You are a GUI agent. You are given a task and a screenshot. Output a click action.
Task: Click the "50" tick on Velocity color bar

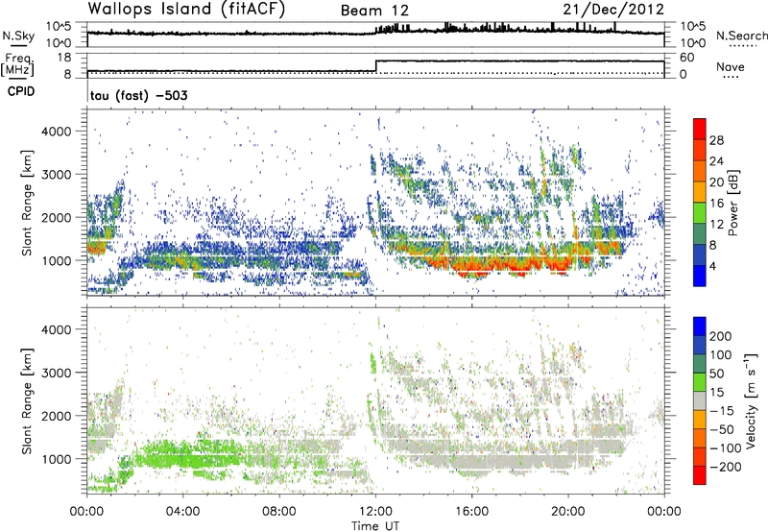tap(716, 374)
